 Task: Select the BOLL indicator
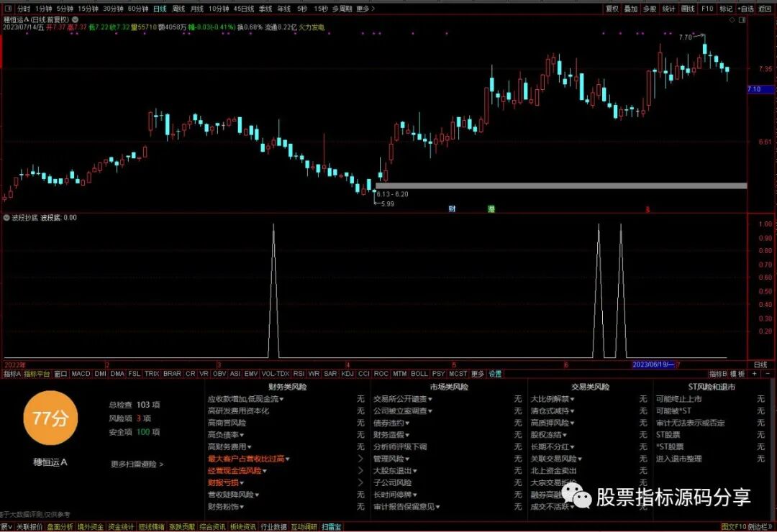point(419,374)
